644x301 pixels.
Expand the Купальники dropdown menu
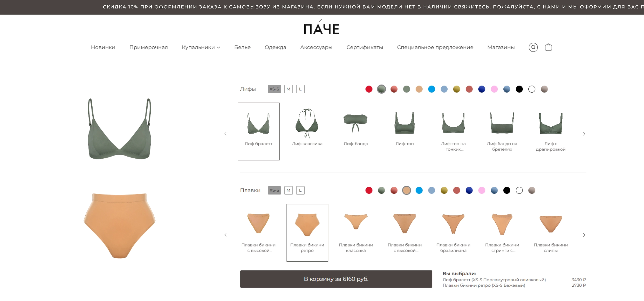[x=201, y=47]
